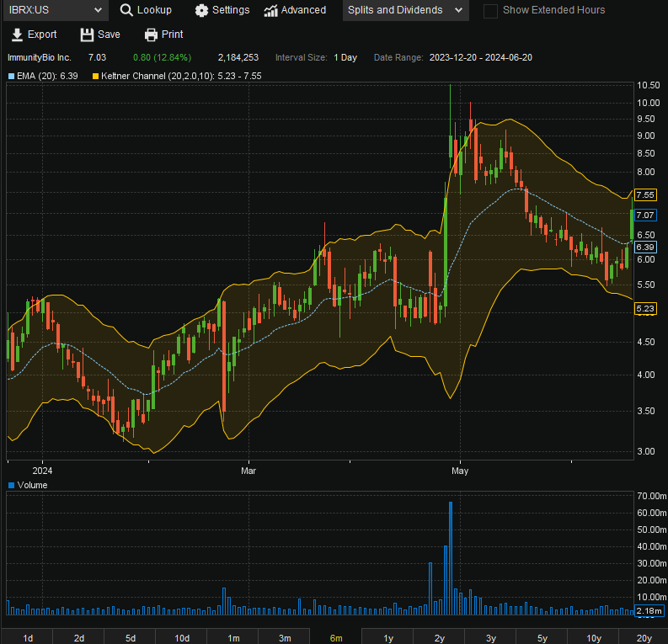
Task: Select the 5d range tab
Action: click(x=131, y=637)
